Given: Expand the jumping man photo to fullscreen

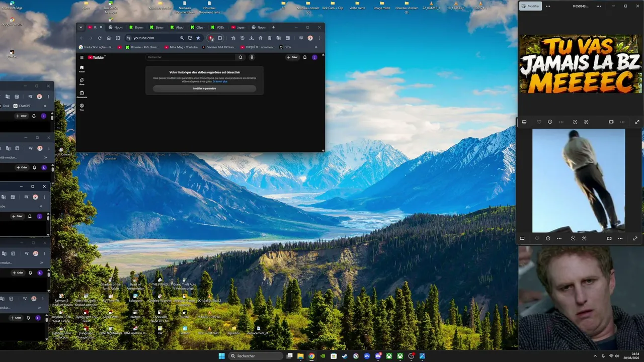Looking at the screenshot, I should [x=635, y=238].
